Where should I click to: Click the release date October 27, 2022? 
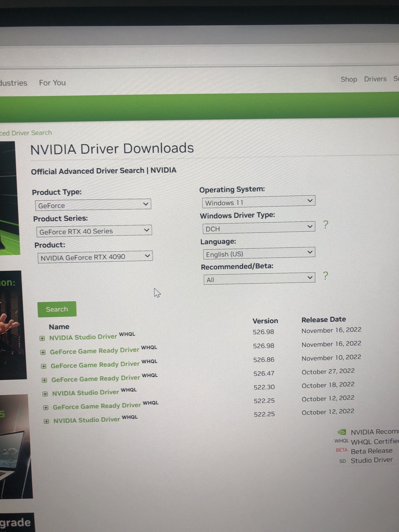coord(328,371)
